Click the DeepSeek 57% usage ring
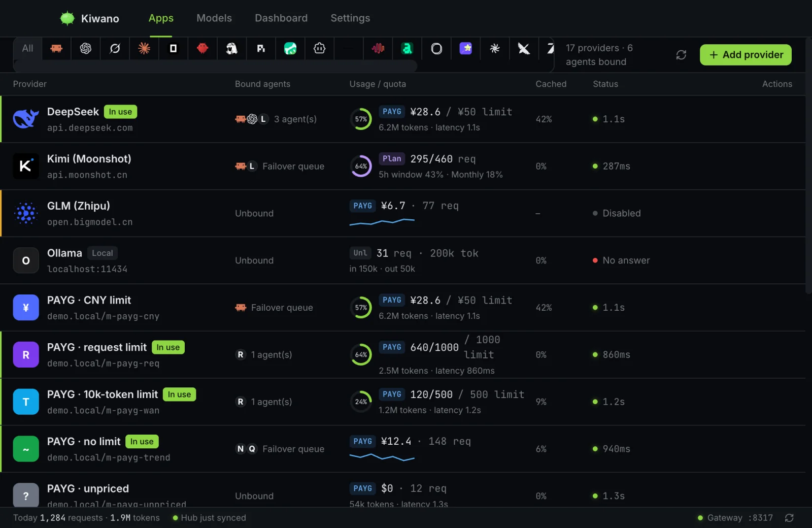This screenshot has width=812, height=528. click(361, 119)
